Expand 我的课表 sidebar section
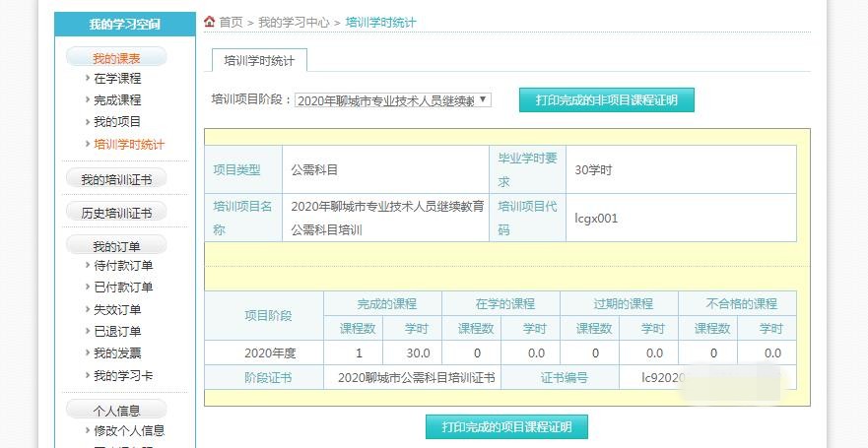868x448 pixels. (x=116, y=58)
